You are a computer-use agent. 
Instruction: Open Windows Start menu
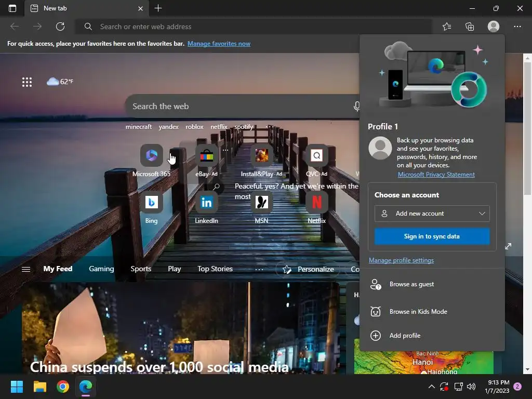coord(17,387)
